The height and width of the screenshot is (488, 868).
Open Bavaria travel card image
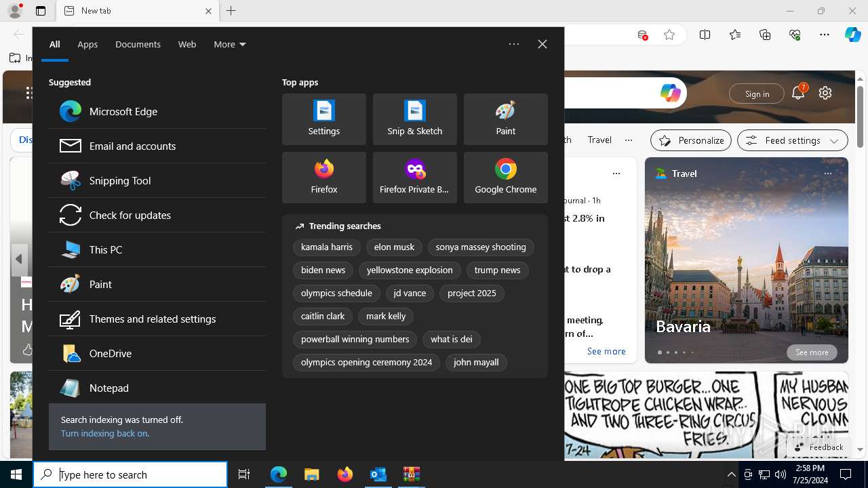tap(746, 260)
